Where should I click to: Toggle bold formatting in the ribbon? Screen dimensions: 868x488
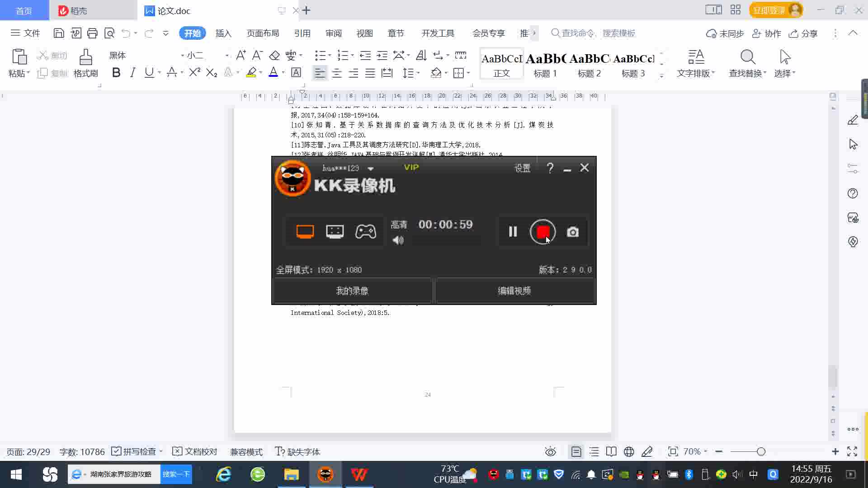point(116,73)
